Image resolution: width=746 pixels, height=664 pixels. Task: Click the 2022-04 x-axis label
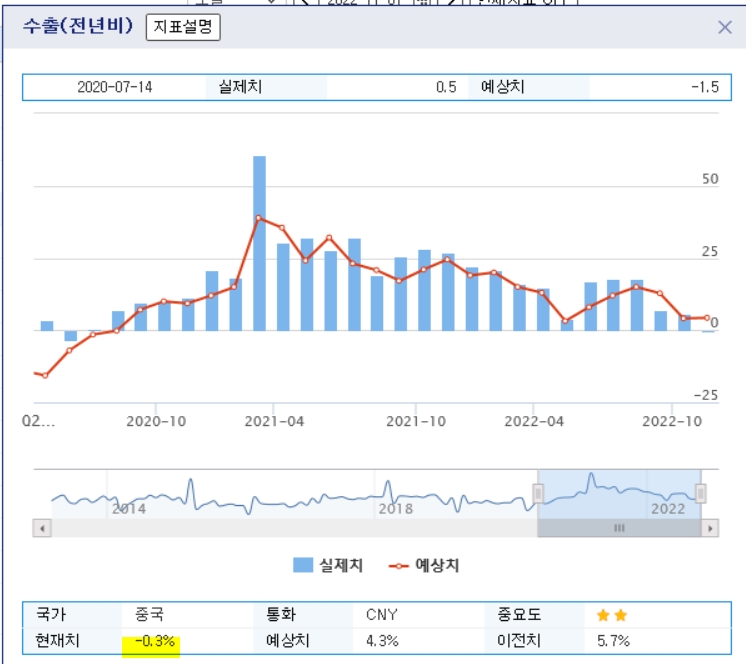[534, 421]
